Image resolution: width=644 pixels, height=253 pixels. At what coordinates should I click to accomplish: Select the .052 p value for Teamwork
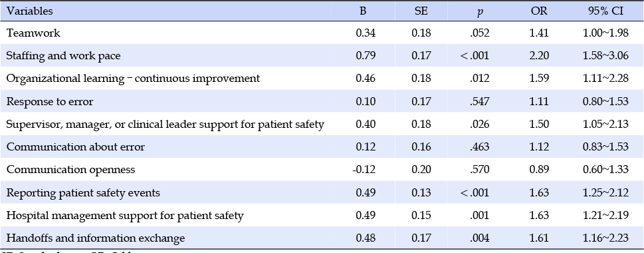tap(480, 33)
